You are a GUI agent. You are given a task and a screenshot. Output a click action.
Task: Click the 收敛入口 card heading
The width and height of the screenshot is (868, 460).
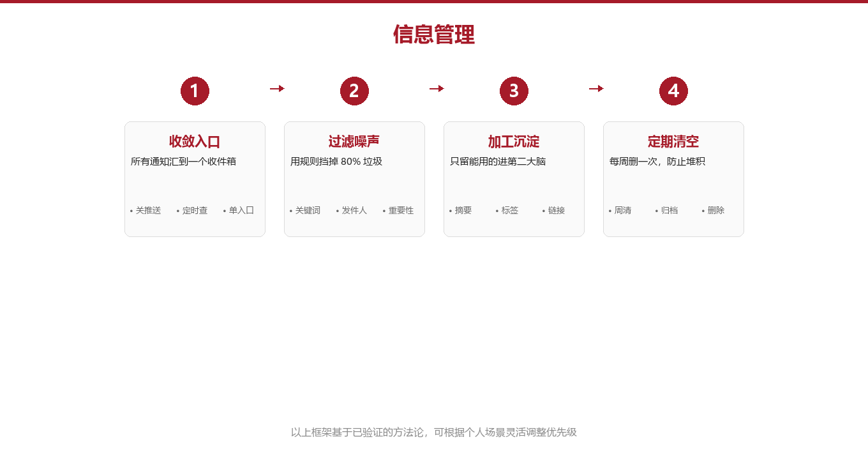[195, 142]
